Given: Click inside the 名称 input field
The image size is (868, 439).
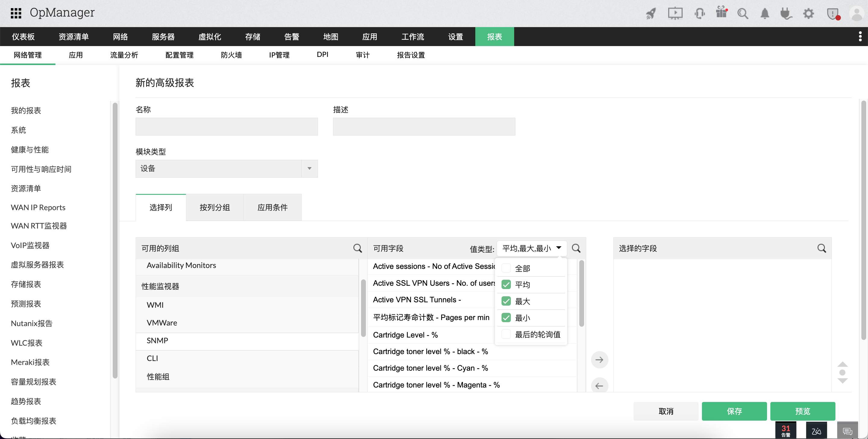Looking at the screenshot, I should point(226,126).
